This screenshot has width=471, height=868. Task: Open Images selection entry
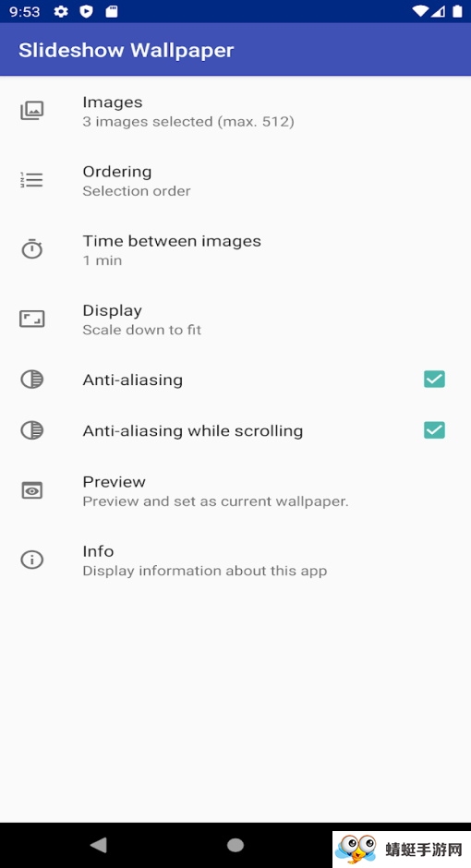pyautogui.click(x=235, y=111)
